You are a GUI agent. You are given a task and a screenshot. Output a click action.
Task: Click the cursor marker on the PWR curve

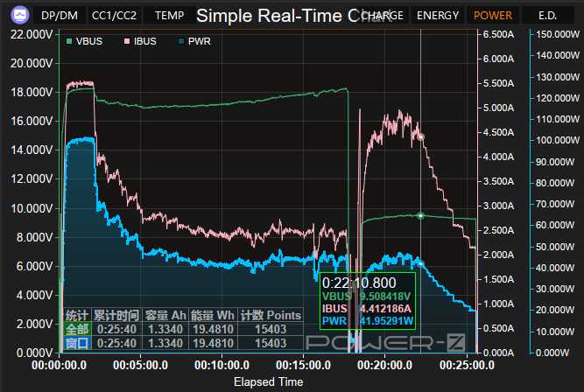421,264
